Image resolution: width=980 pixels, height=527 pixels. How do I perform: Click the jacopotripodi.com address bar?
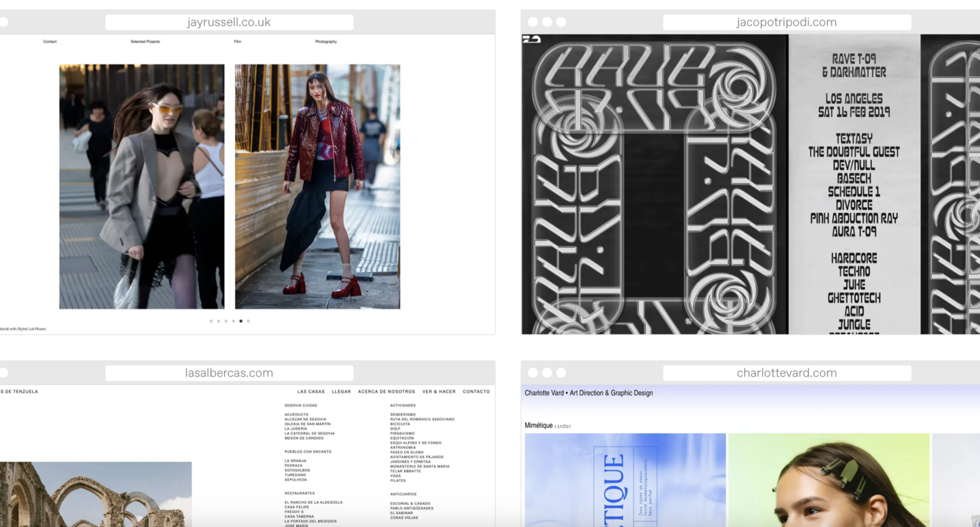[x=786, y=22]
